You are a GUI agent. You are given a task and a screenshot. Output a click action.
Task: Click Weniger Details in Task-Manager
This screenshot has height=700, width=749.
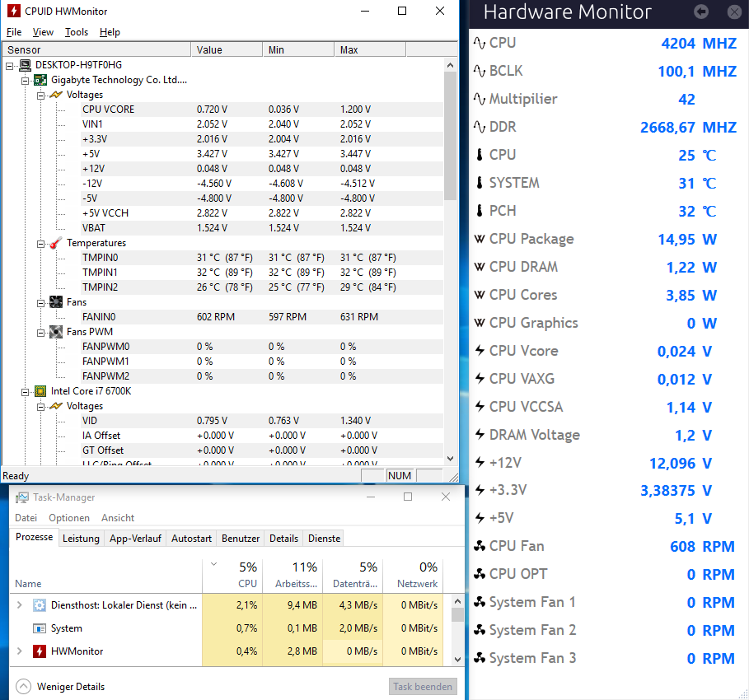[71, 687]
